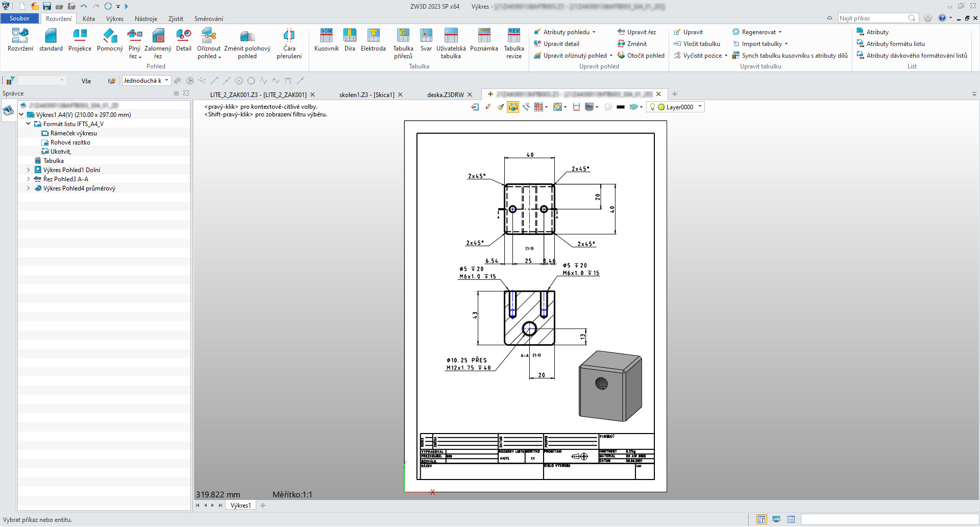This screenshot has height=527, width=980.
Task: Collapse the Formát listu IFTS_A4_V node
Action: pyautogui.click(x=29, y=124)
